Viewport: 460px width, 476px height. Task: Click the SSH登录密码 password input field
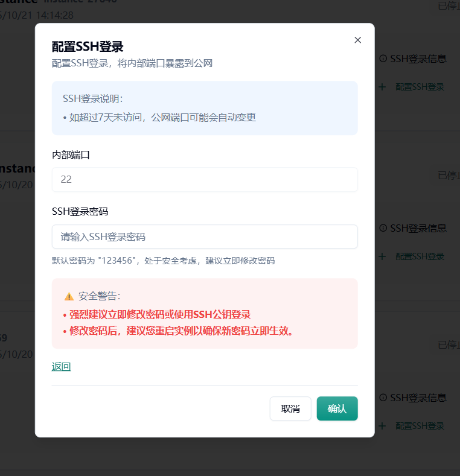205,236
